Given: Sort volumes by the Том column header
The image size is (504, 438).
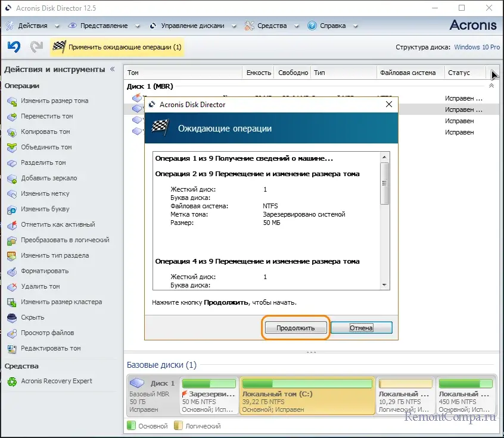Looking at the screenshot, I should [x=183, y=73].
